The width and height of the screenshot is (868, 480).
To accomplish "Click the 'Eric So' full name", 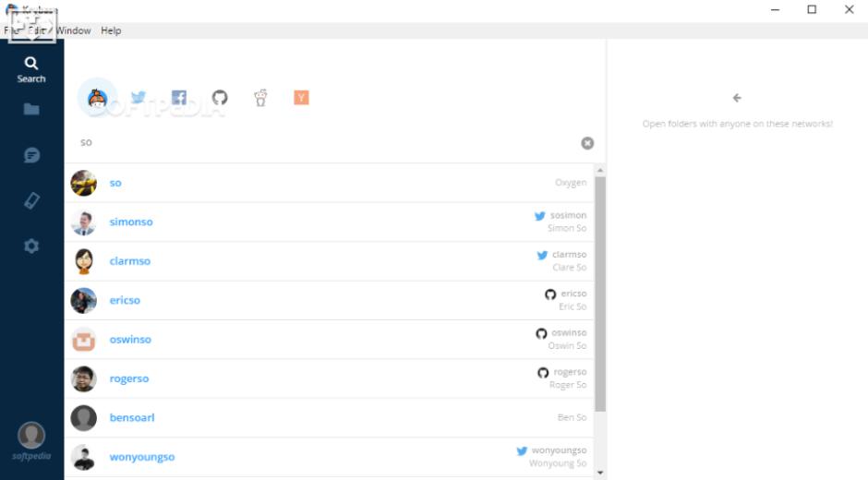I will (x=573, y=306).
